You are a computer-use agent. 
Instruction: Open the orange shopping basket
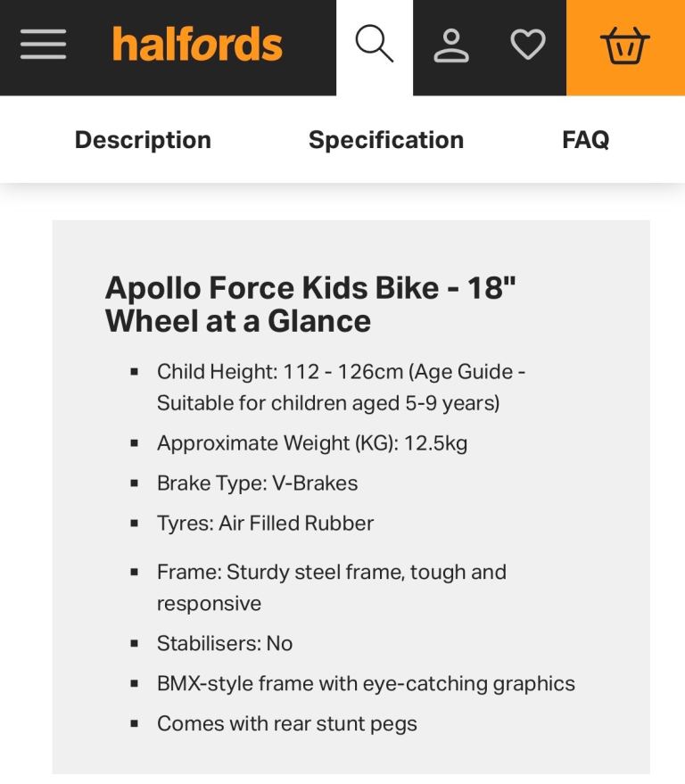[624, 46]
